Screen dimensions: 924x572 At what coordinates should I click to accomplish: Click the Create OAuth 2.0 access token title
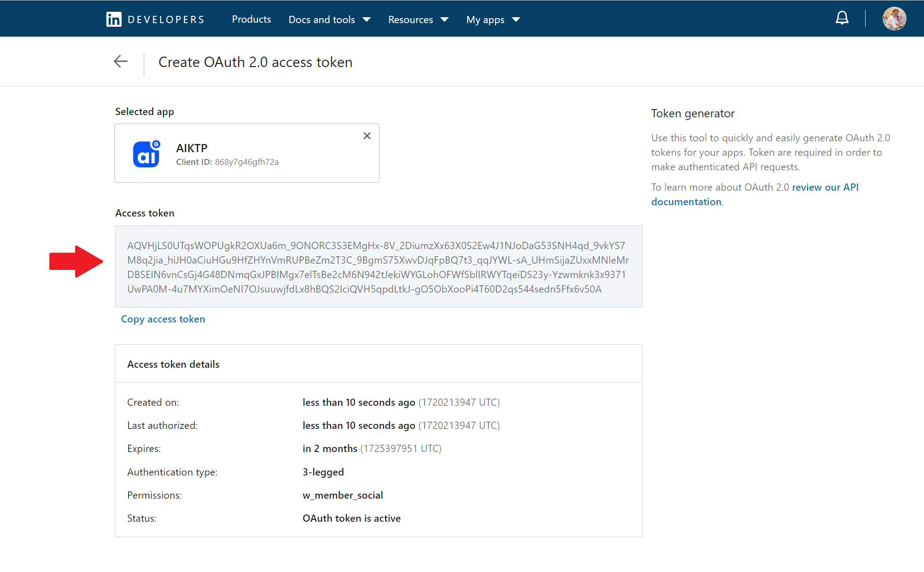(x=255, y=62)
